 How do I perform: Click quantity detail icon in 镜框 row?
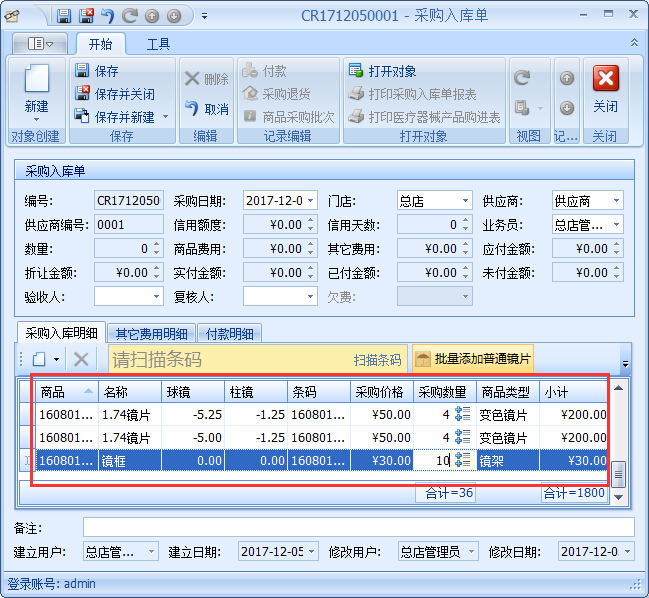462,460
